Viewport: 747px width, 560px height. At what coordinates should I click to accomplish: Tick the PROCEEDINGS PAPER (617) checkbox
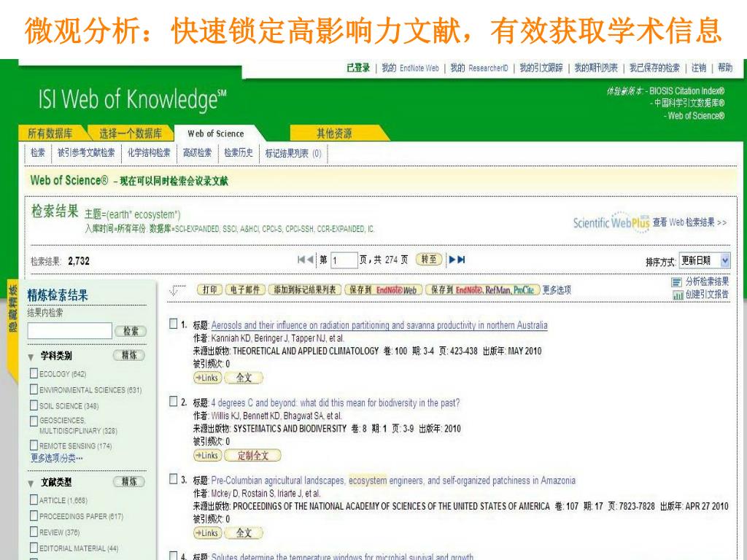[x=34, y=516]
